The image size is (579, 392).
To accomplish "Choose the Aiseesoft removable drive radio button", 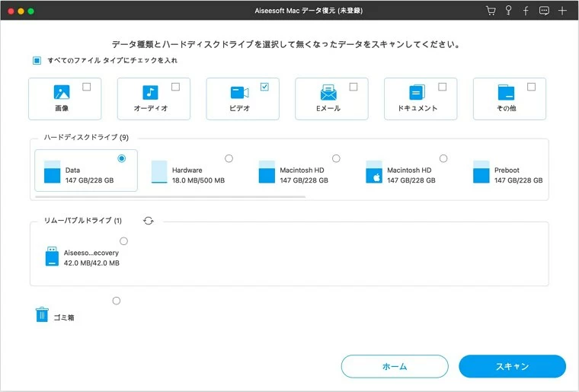I will [123, 241].
